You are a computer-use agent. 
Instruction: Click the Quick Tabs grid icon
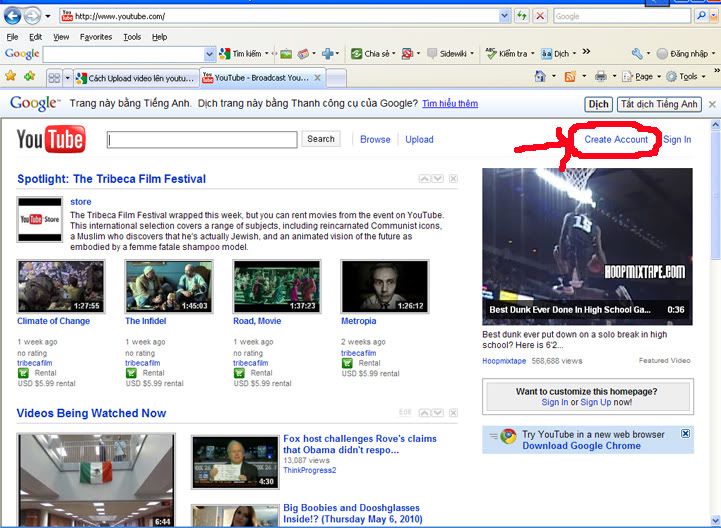pos(54,78)
